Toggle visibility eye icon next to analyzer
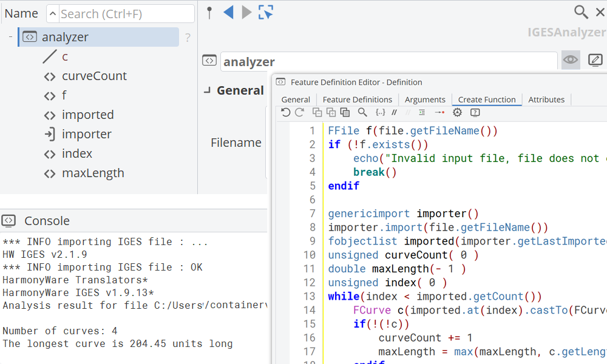 [x=571, y=60]
